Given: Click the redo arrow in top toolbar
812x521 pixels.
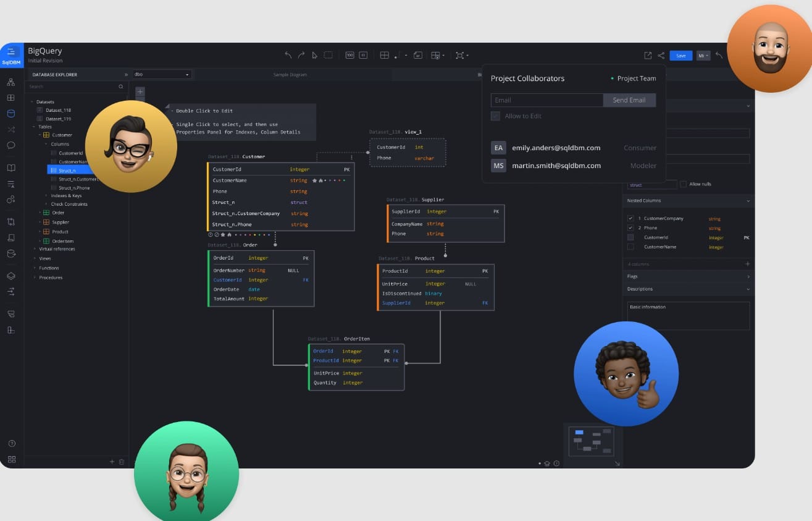Looking at the screenshot, I should click(x=301, y=55).
